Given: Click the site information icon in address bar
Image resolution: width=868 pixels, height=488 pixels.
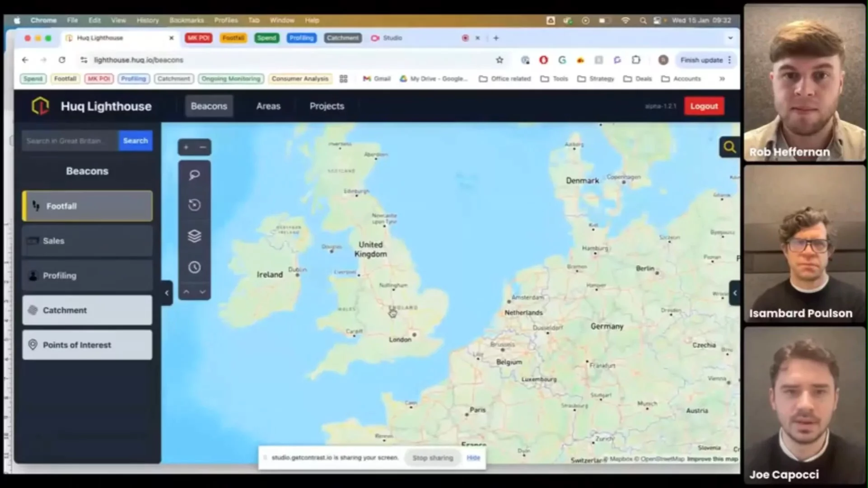Looking at the screenshot, I should (x=84, y=60).
